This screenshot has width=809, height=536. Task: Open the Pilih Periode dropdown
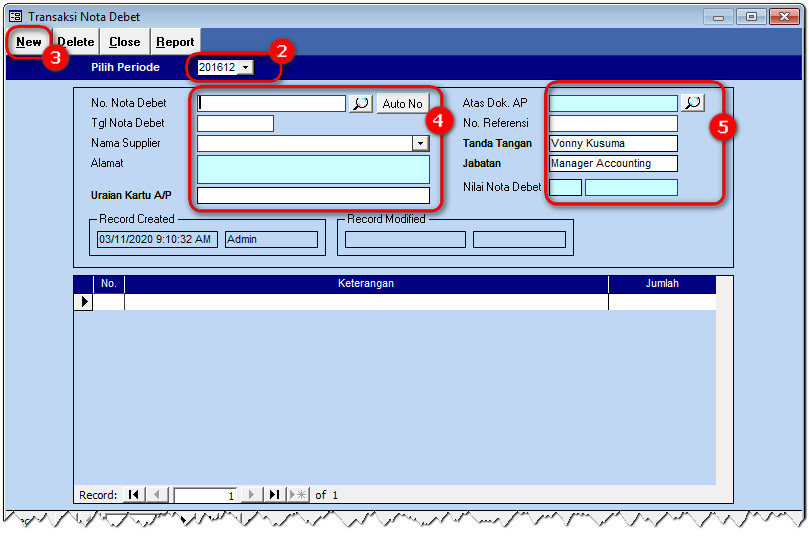tap(246, 67)
